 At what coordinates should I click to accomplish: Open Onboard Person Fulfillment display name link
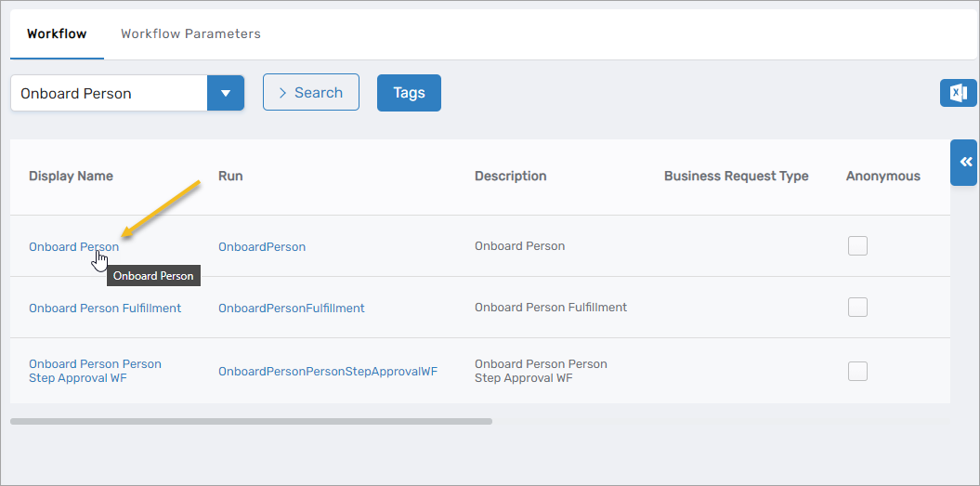click(105, 308)
